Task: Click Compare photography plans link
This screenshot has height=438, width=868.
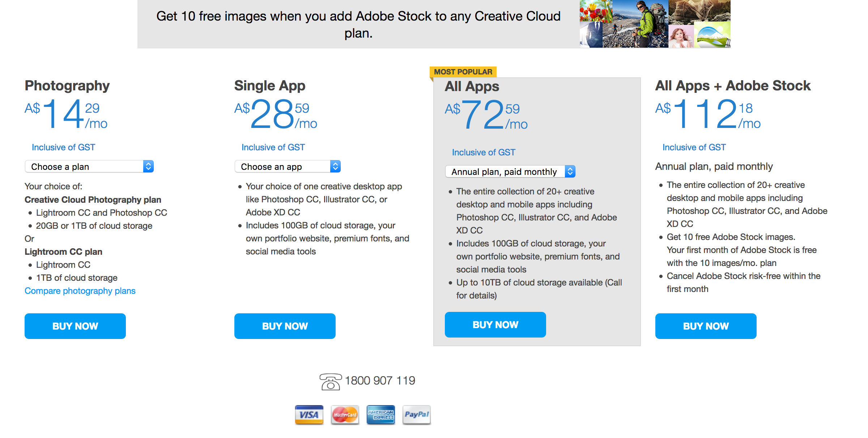Action: point(80,290)
